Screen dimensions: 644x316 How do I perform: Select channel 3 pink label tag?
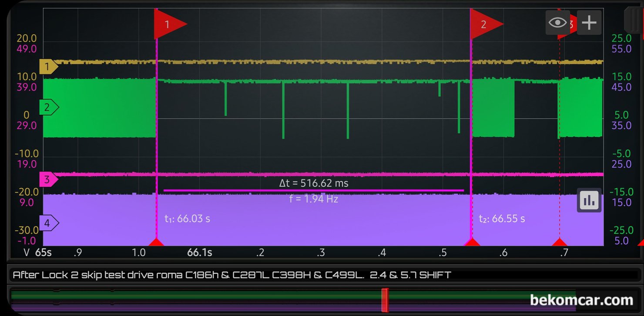(49, 180)
